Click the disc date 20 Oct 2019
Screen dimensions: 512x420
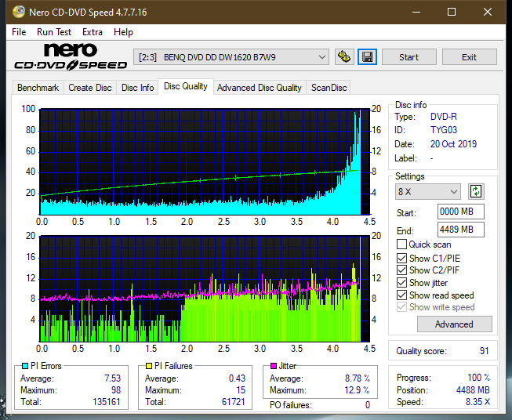pyautogui.click(x=453, y=144)
